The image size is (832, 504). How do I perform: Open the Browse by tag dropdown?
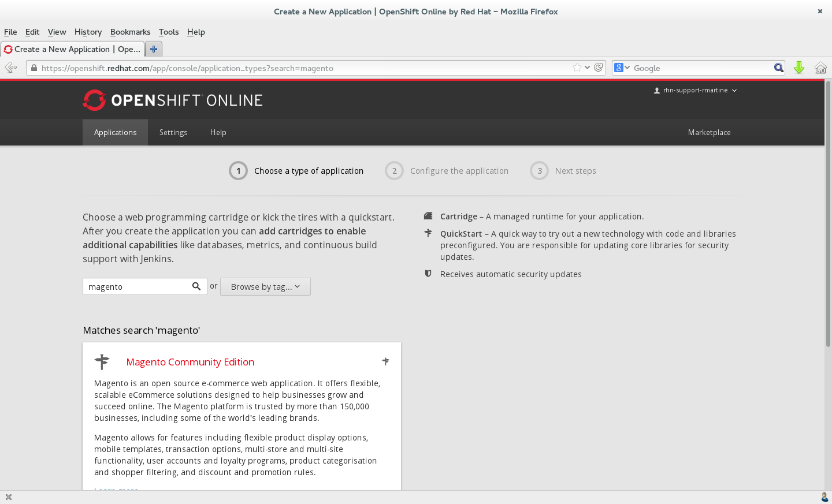[265, 286]
